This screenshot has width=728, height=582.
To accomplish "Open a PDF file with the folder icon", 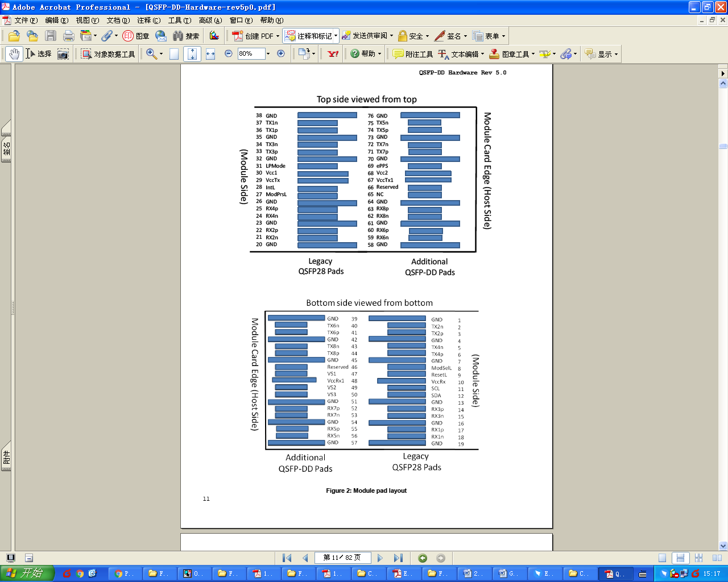I will pyautogui.click(x=14, y=36).
